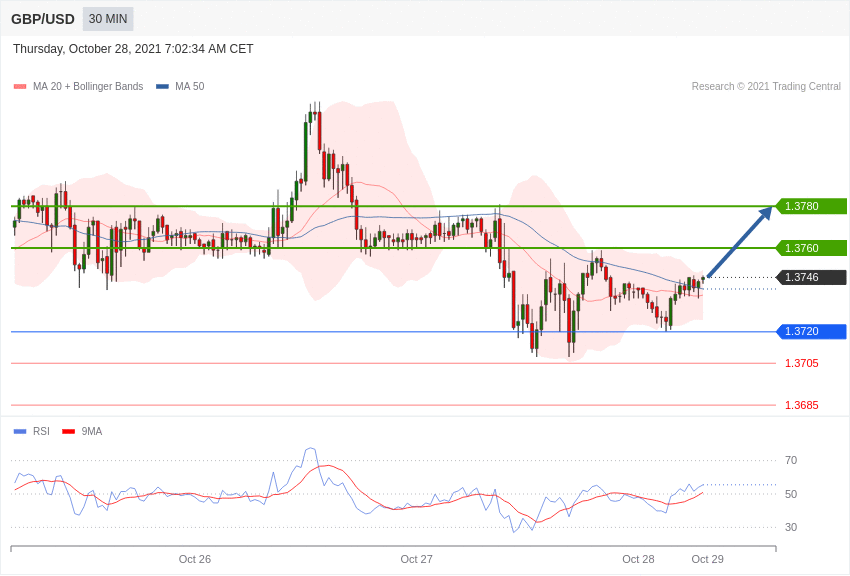This screenshot has height=576, width=850.
Task: Click the 9MA legend label
Action: coord(92,431)
